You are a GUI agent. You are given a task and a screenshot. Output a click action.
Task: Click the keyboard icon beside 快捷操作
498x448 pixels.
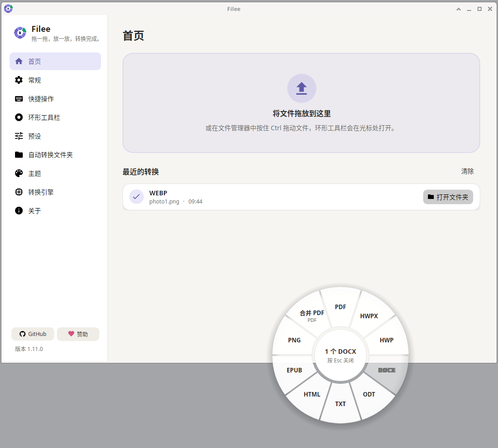[x=19, y=99]
